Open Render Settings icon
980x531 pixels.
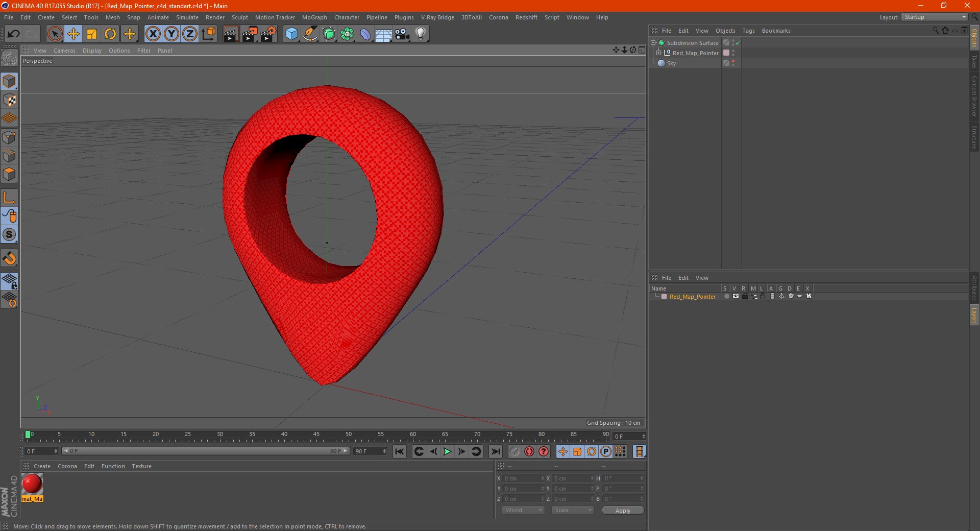[x=268, y=34]
